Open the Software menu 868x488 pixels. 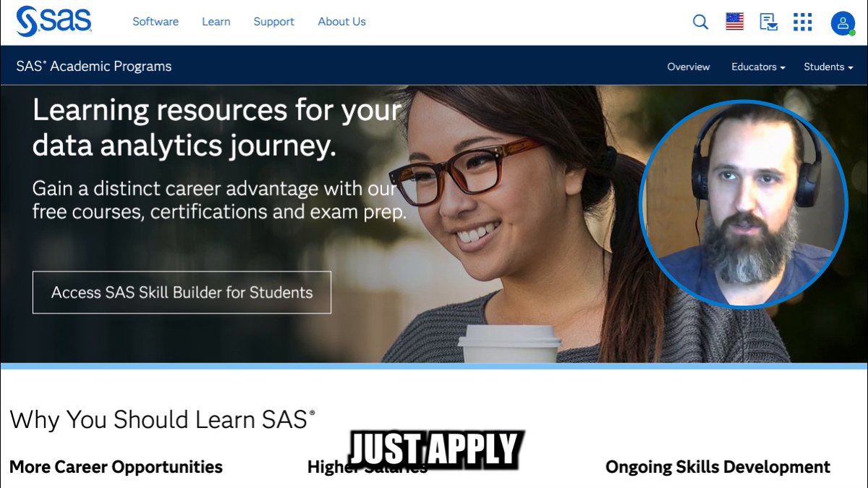(156, 22)
